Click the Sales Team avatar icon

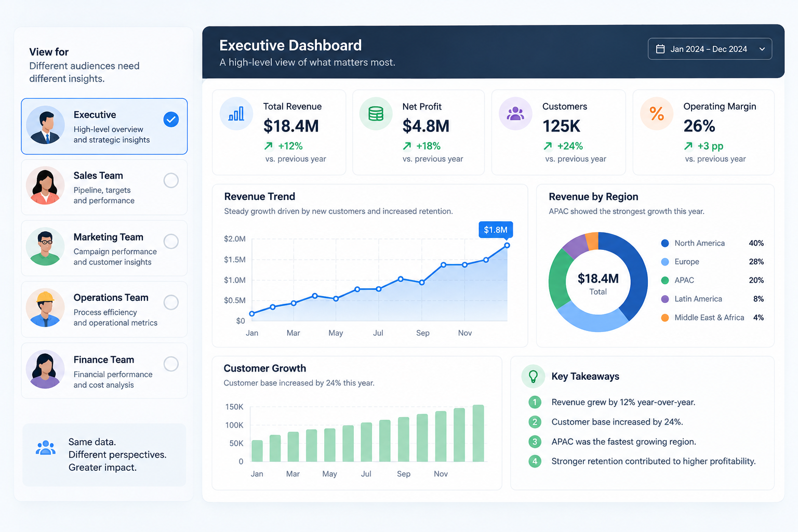coord(46,185)
